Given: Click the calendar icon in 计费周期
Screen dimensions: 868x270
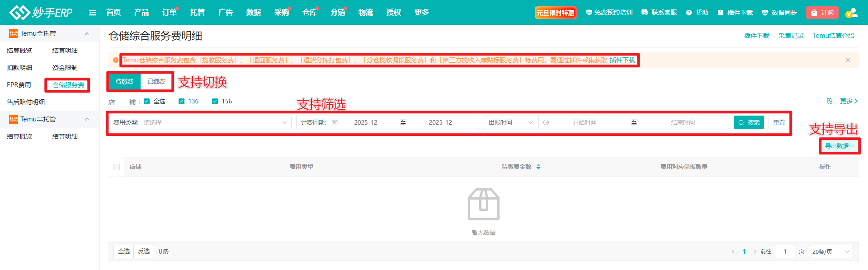Looking at the screenshot, I should 335,122.
